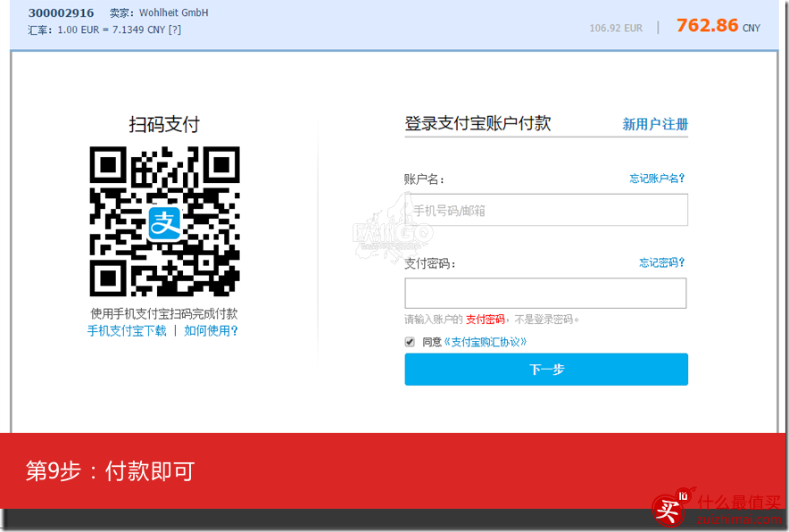Viewport: 789px width, 532px height.
Task: Select the order number 300002916
Action: (x=61, y=13)
